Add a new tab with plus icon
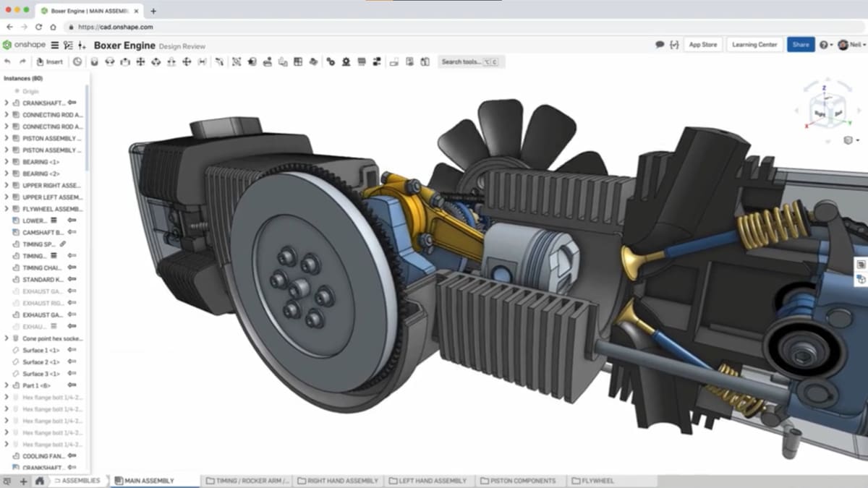 (23, 481)
